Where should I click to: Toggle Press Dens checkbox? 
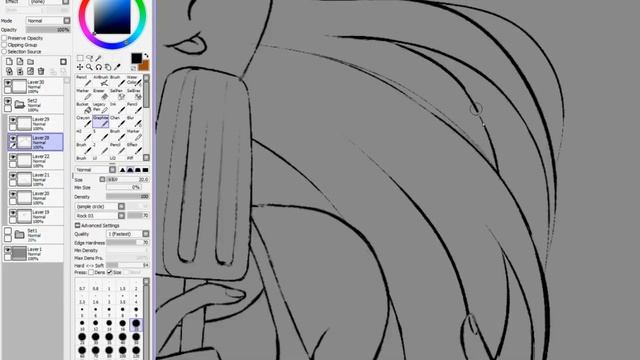[91, 272]
